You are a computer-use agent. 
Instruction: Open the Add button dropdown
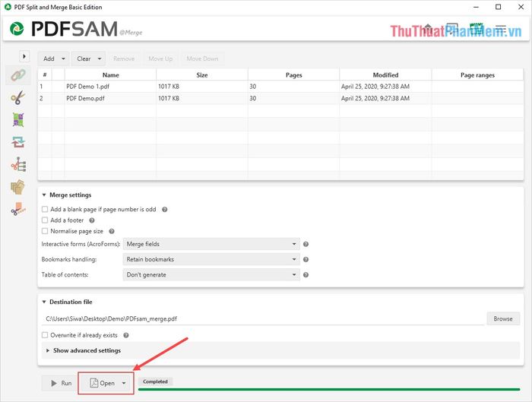55,59
